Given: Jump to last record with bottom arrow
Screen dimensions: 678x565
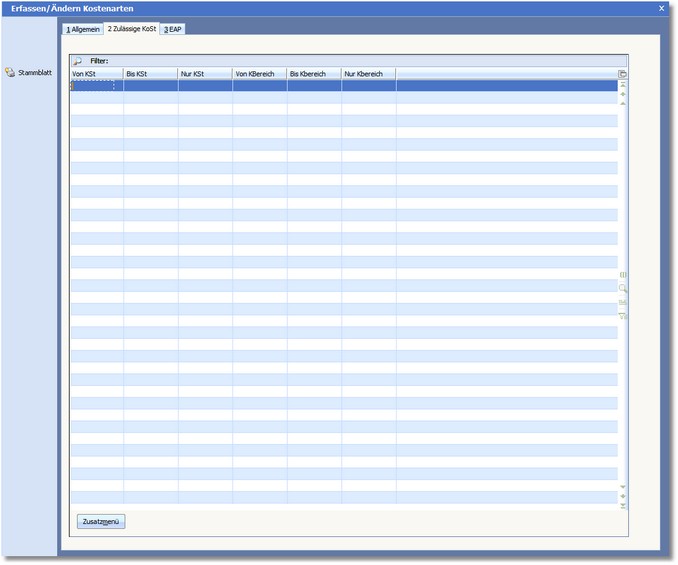Looking at the screenshot, I should [623, 506].
